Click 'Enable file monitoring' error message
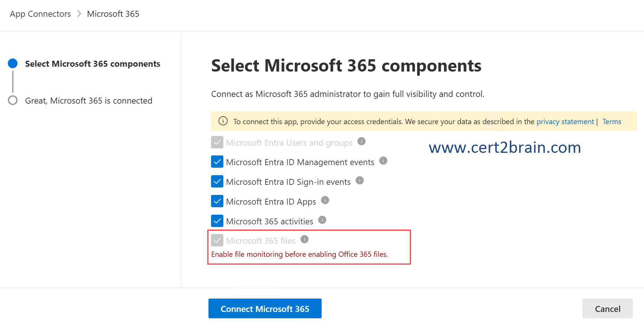The width and height of the screenshot is (644, 325). click(300, 254)
